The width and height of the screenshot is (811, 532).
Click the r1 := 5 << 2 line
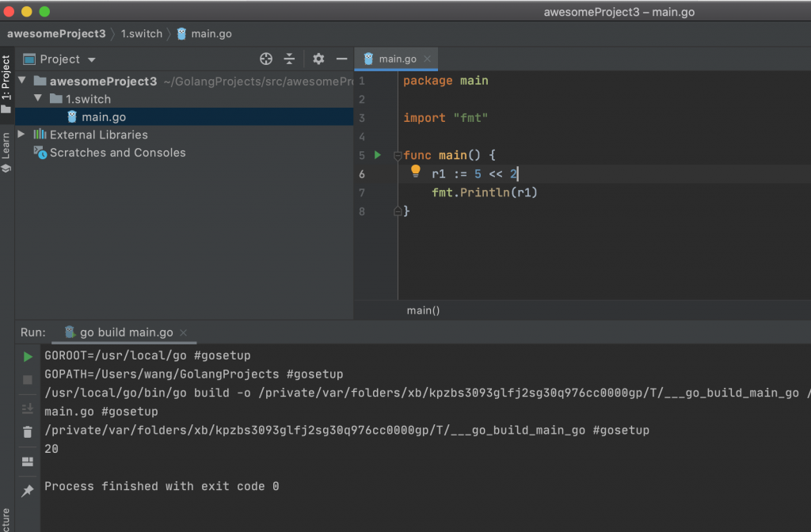tap(474, 173)
